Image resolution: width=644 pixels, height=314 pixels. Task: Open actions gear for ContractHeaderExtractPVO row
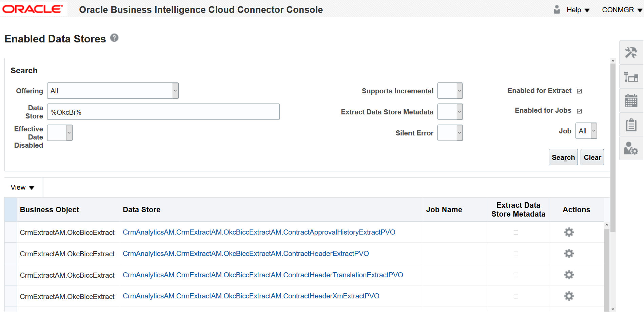tap(569, 254)
